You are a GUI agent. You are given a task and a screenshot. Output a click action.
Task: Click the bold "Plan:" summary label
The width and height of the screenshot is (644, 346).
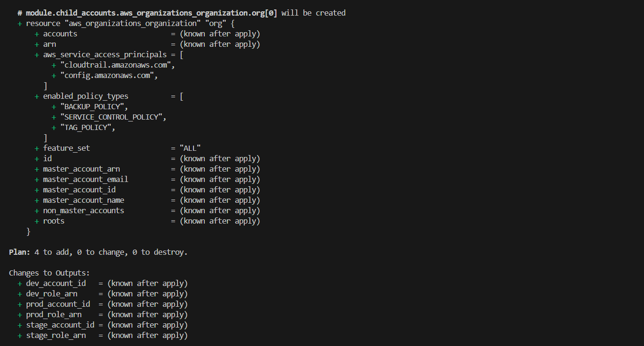[x=19, y=252]
